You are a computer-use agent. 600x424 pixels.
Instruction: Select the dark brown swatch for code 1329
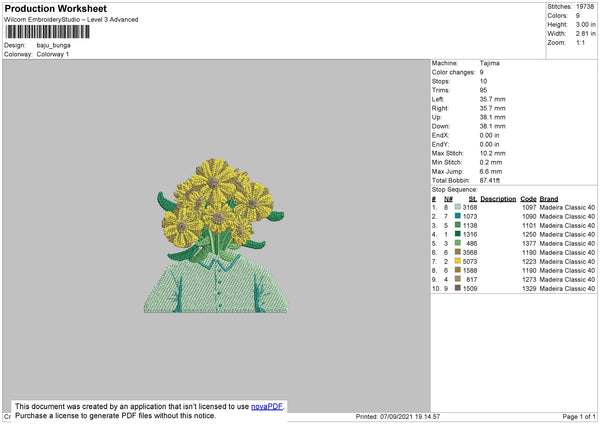458,288
